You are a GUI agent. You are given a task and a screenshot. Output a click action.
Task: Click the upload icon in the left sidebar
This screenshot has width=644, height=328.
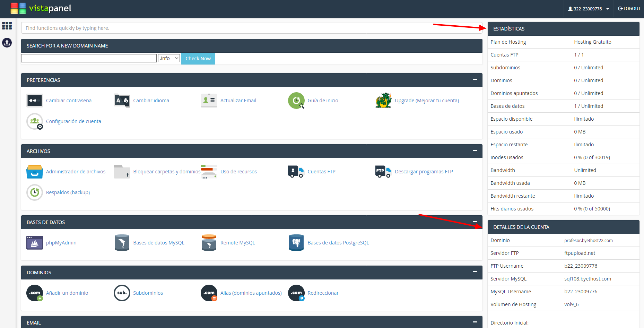[x=7, y=43]
